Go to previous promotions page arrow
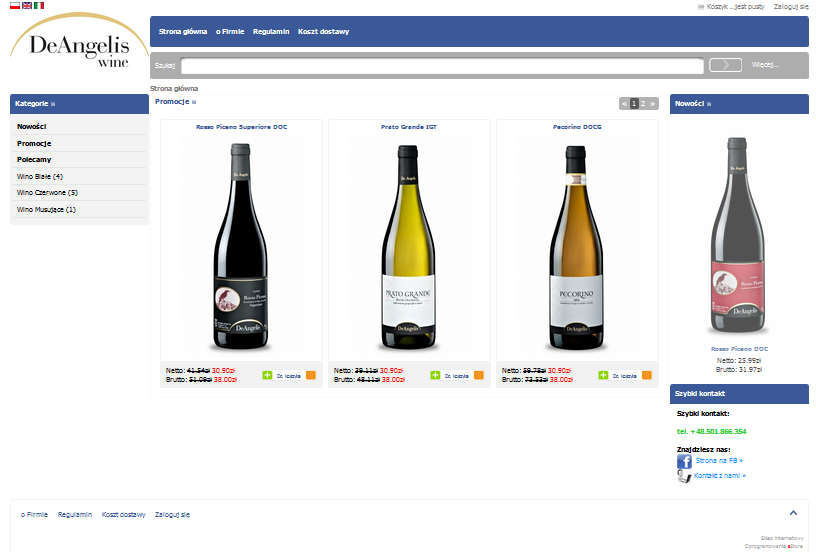The image size is (816, 552). click(x=624, y=104)
